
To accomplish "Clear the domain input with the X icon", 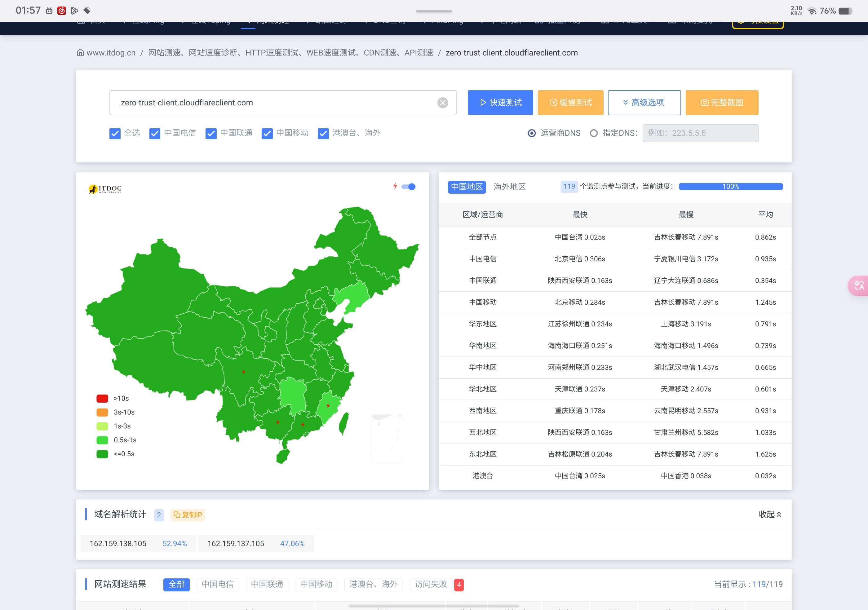I will click(442, 103).
